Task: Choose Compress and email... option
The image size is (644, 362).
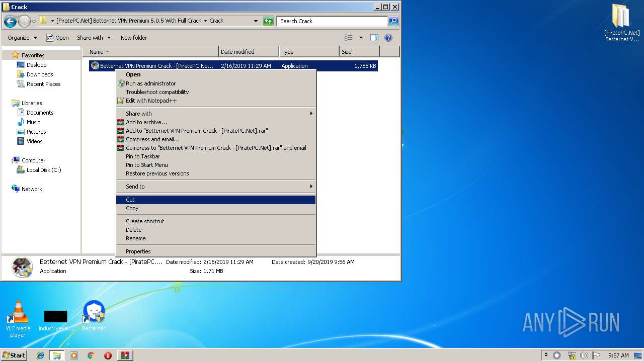Action: coord(216,139)
